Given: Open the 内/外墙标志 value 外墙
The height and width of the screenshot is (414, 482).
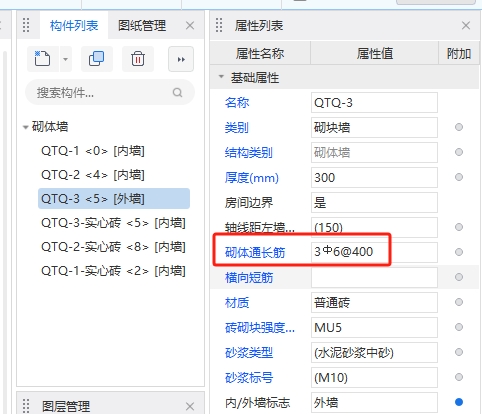Looking at the screenshot, I should [x=374, y=402].
